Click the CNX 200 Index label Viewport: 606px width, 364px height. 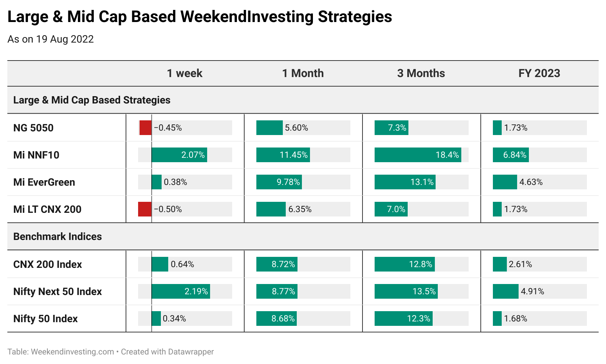click(x=48, y=264)
